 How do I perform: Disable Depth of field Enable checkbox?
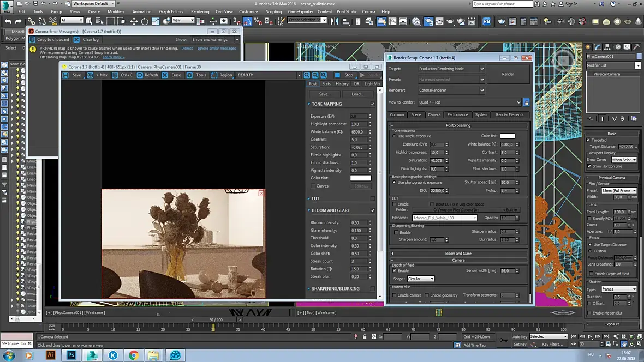(x=395, y=270)
